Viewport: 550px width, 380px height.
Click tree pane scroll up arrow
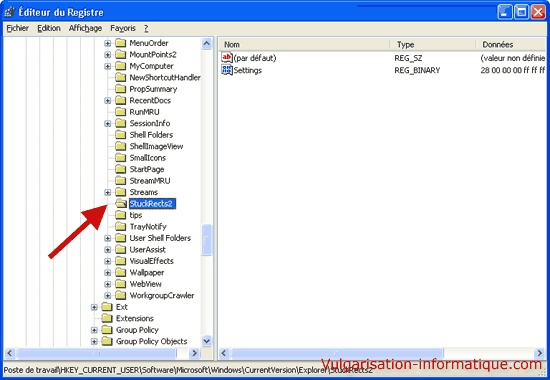pos(207,43)
